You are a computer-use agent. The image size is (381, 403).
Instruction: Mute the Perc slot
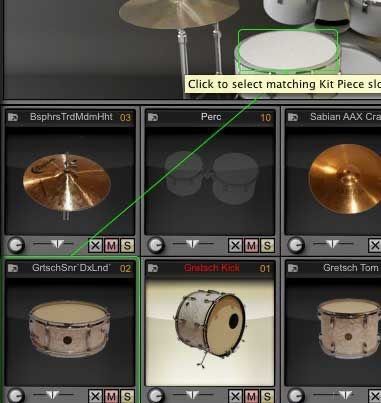(251, 246)
